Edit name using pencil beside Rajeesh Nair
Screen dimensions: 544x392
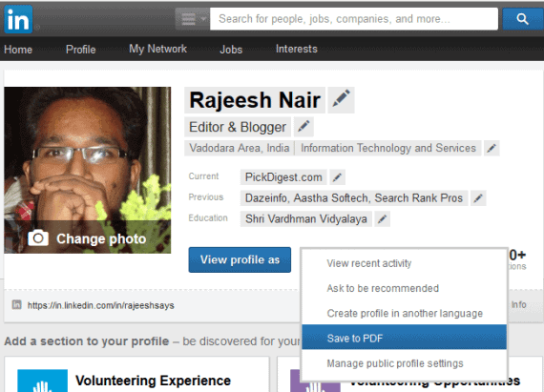coord(341,100)
